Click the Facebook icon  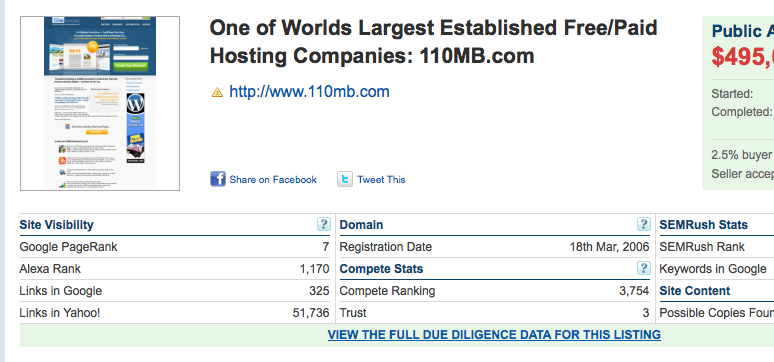pos(218,179)
